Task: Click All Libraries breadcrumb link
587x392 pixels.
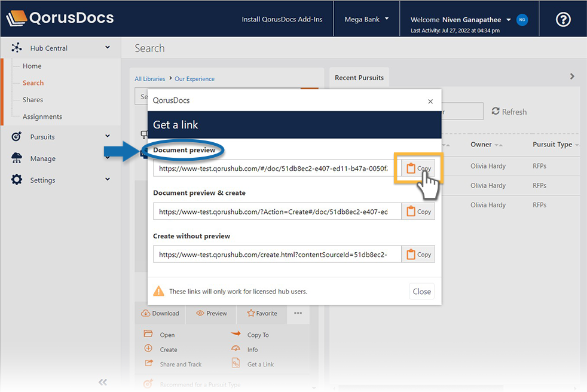Action: pos(150,79)
